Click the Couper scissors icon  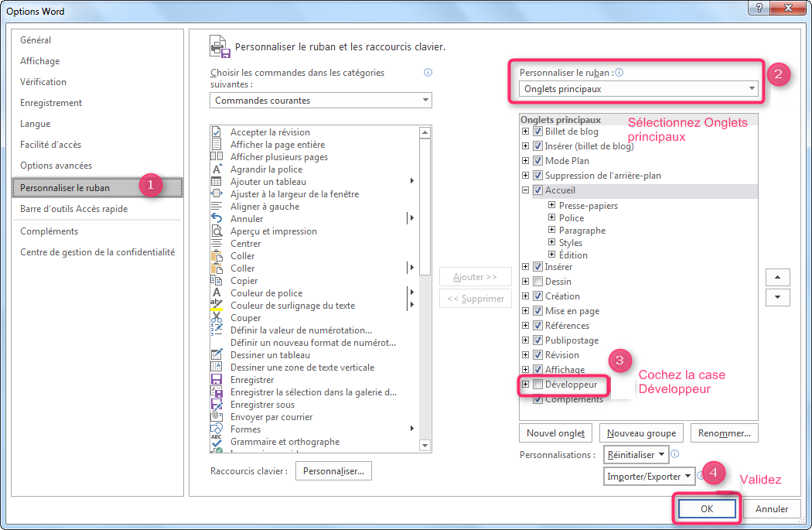pyautogui.click(x=217, y=317)
